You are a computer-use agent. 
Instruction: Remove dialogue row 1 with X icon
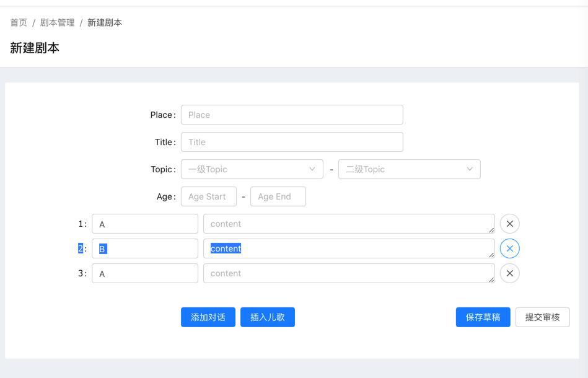[509, 224]
